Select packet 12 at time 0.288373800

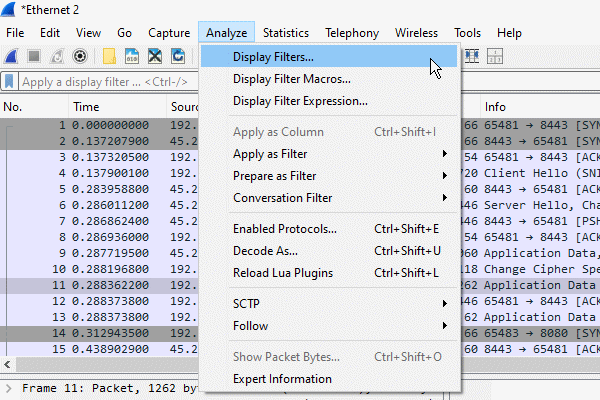pos(99,302)
